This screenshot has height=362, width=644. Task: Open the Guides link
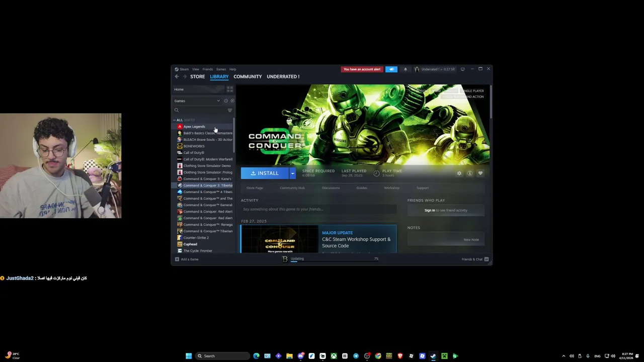point(362,188)
